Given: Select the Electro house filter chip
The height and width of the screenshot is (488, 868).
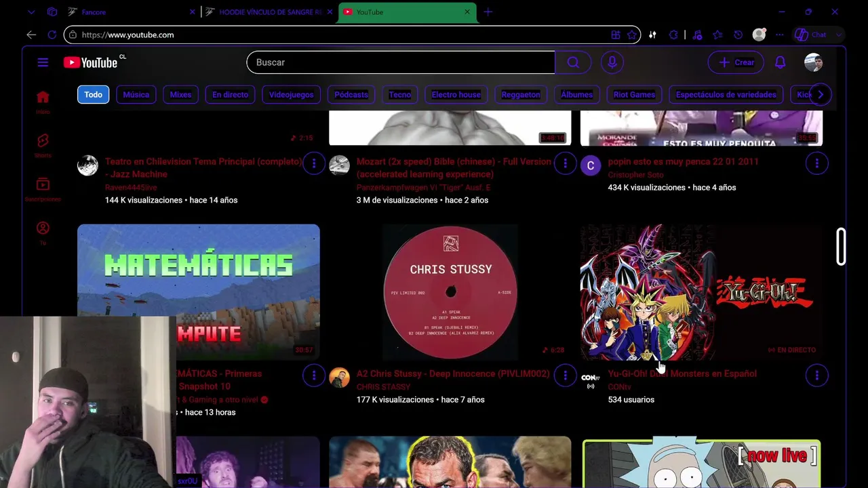Looking at the screenshot, I should (456, 95).
